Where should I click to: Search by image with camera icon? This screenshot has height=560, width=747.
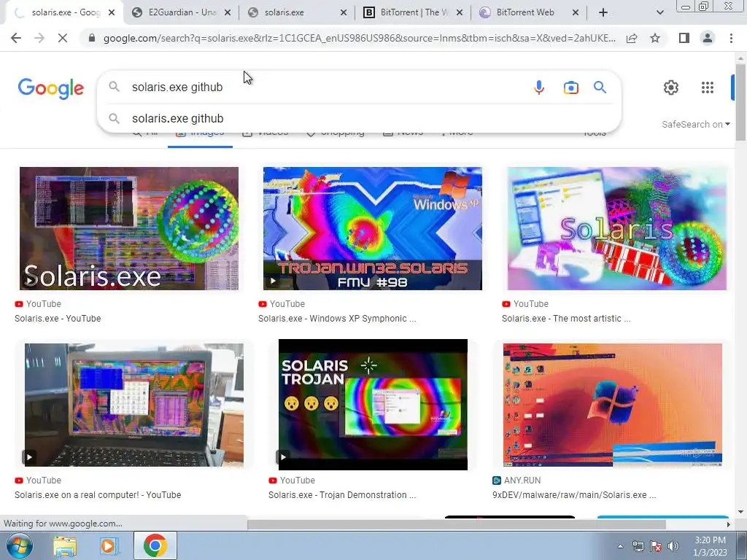point(570,87)
